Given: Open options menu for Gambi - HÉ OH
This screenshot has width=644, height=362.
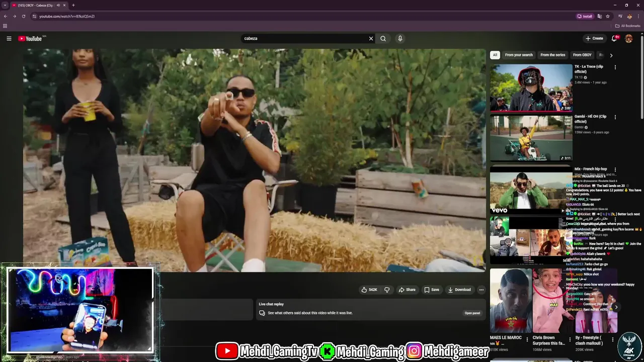Looking at the screenshot, I should coord(615,117).
